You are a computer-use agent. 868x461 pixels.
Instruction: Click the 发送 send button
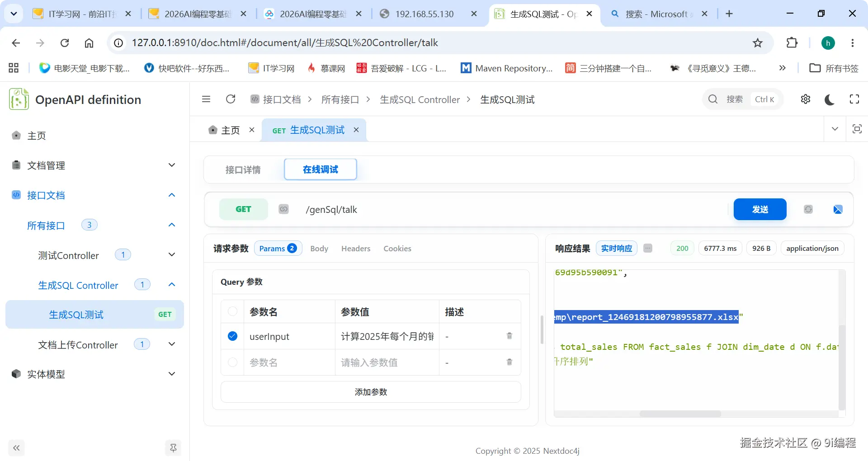760,209
